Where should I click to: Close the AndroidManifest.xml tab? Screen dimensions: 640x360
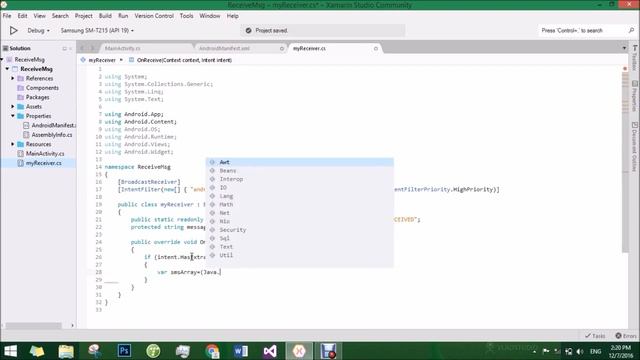pos(282,49)
